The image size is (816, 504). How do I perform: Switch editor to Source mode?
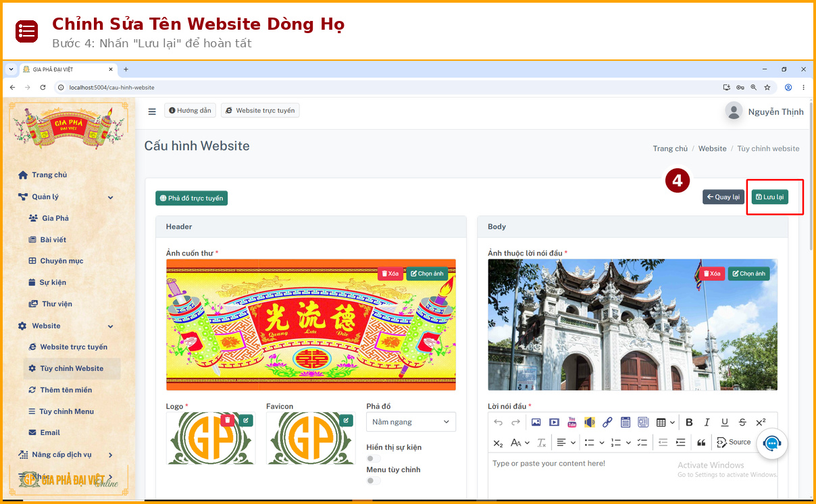click(x=734, y=443)
